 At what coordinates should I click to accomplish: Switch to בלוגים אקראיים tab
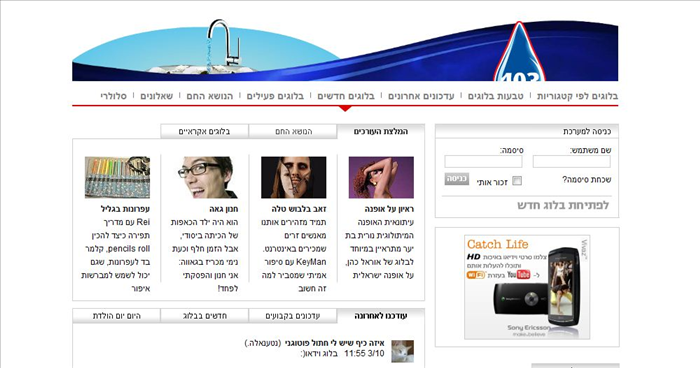tap(204, 131)
